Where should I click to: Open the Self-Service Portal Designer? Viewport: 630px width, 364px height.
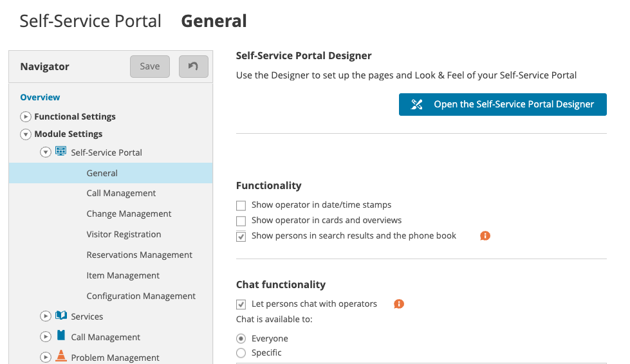click(x=503, y=104)
